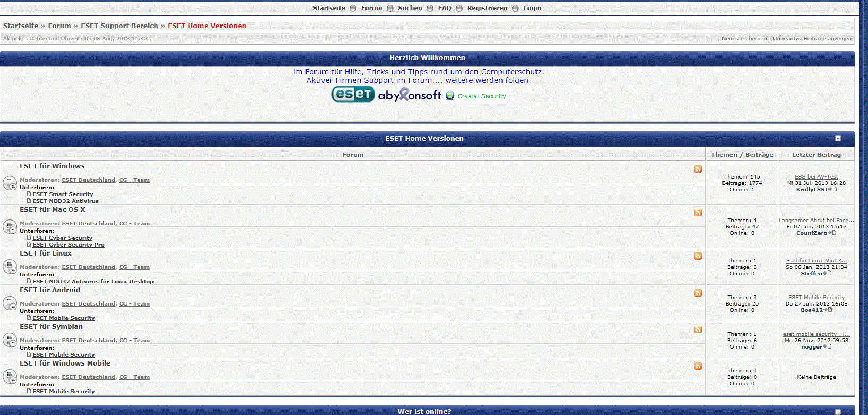The image size is (868, 415).
Task: Open the RSS feed icon for ESET für Linux
Action: coord(698,257)
